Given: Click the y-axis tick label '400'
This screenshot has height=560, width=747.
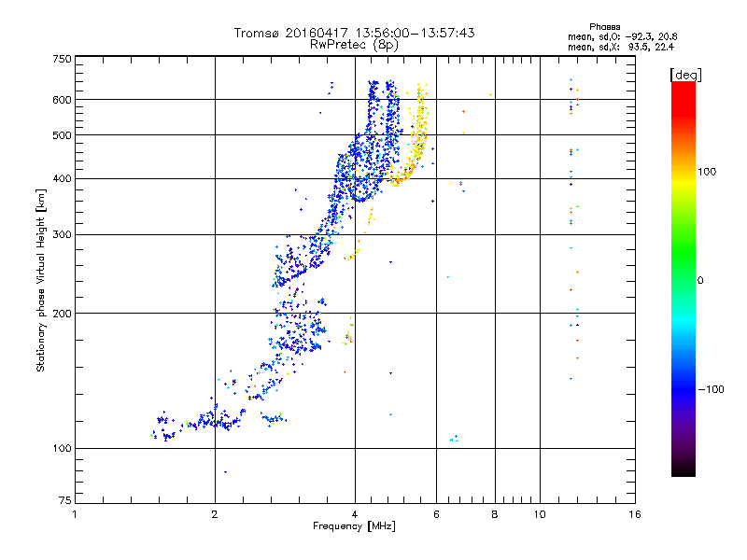Looking at the screenshot, I should pyautogui.click(x=62, y=178).
